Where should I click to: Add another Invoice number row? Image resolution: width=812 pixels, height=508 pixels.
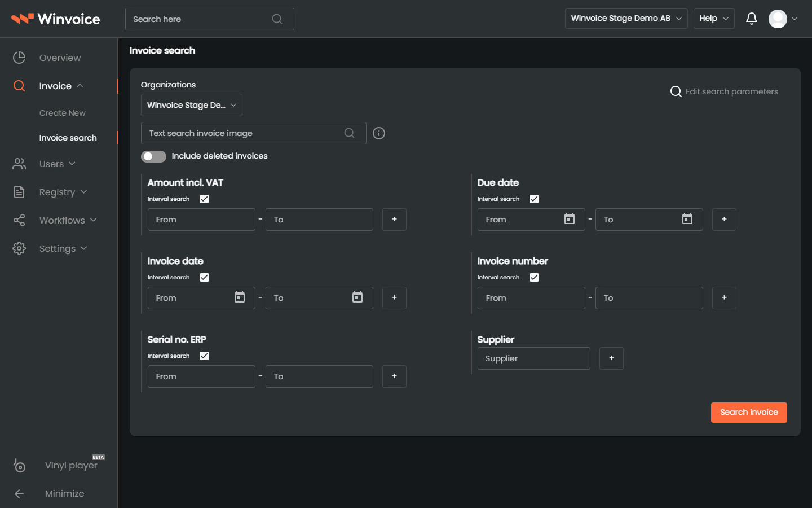pyautogui.click(x=724, y=298)
